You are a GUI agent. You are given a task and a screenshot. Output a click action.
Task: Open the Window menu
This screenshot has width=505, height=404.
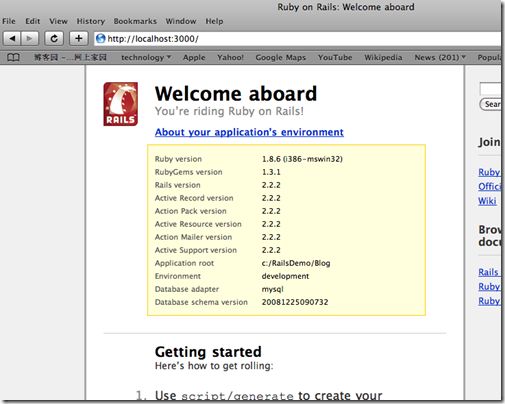[181, 21]
